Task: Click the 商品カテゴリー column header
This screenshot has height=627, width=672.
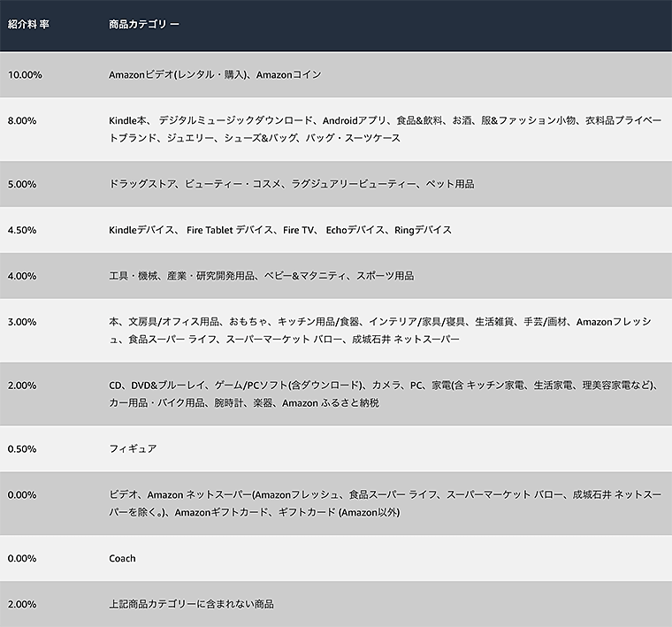Action: click(x=143, y=25)
